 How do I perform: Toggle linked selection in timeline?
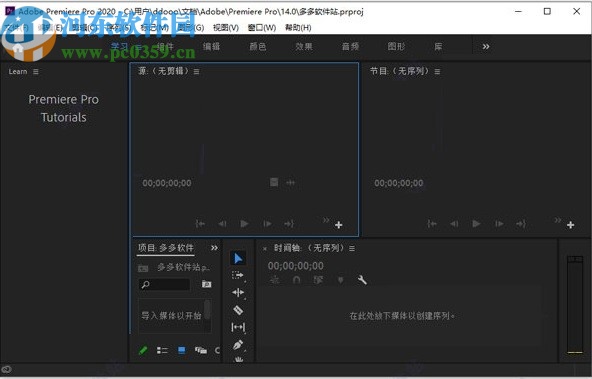point(318,280)
